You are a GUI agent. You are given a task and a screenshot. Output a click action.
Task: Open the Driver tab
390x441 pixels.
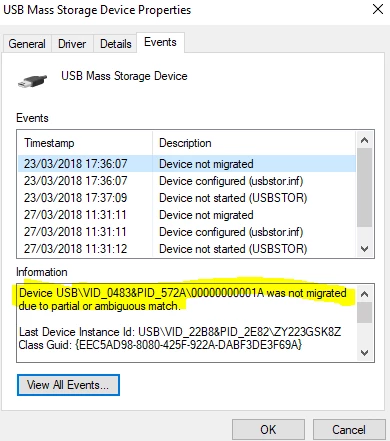coord(72,44)
